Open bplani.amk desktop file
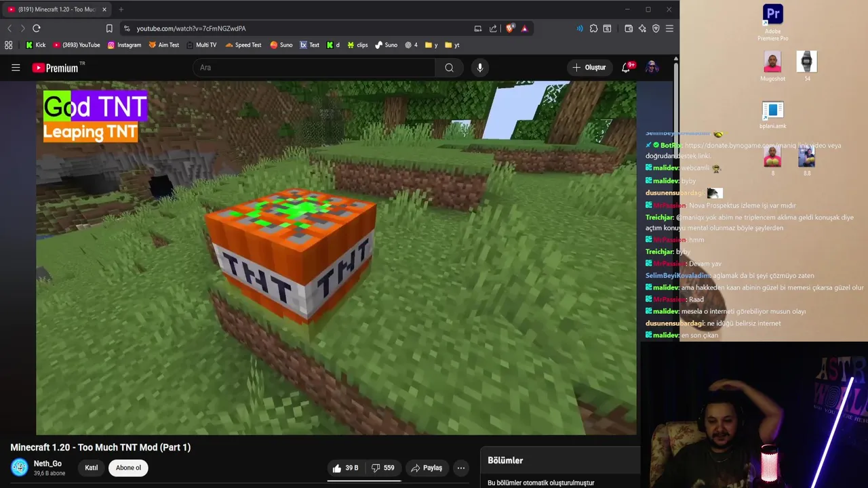Image resolution: width=868 pixels, height=488 pixels. coord(772,115)
